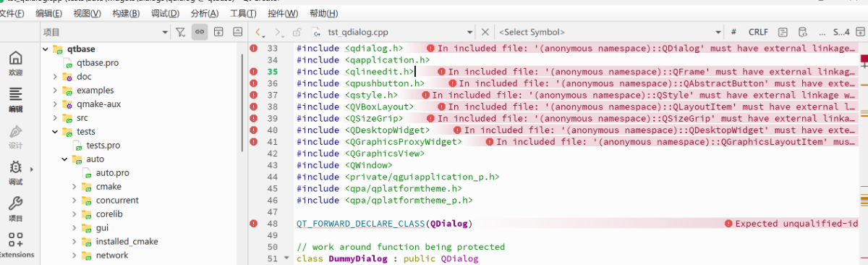Image resolution: width=868 pixels, height=265 pixels.
Task: Click the error marker on line 33
Action: click(254, 49)
